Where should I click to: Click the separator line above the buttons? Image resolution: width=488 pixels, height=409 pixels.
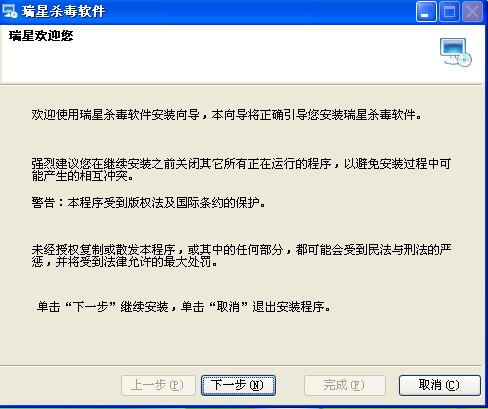click(241, 366)
